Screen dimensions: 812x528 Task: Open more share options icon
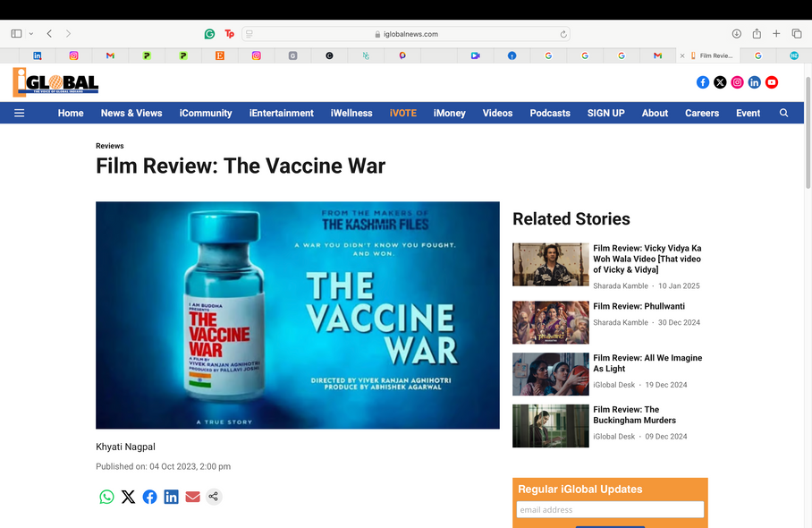coord(214,497)
